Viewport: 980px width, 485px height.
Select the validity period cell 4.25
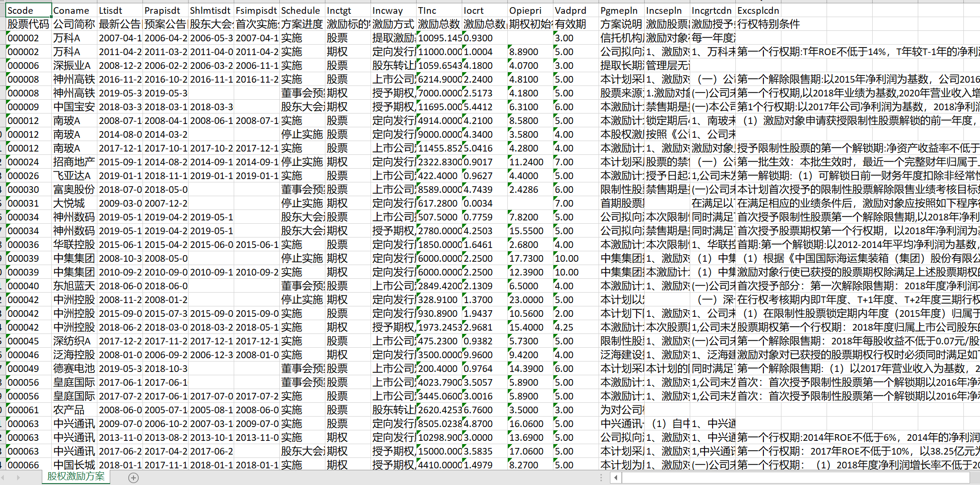click(576, 327)
